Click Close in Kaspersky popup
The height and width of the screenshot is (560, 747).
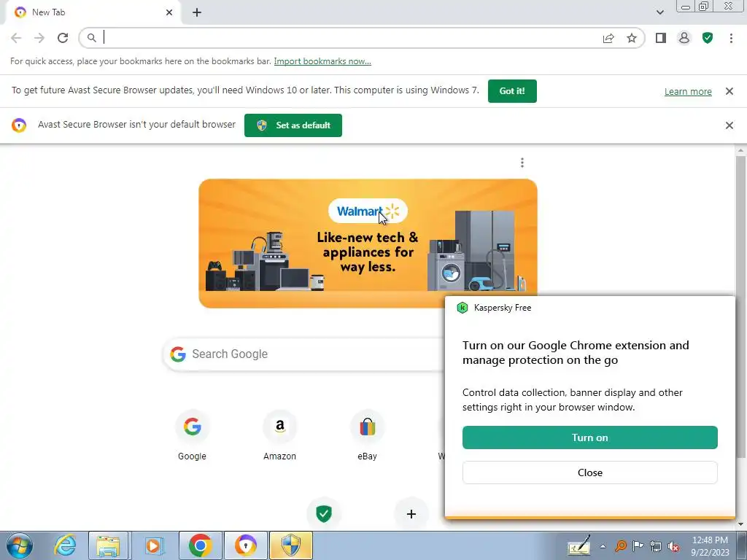click(589, 472)
